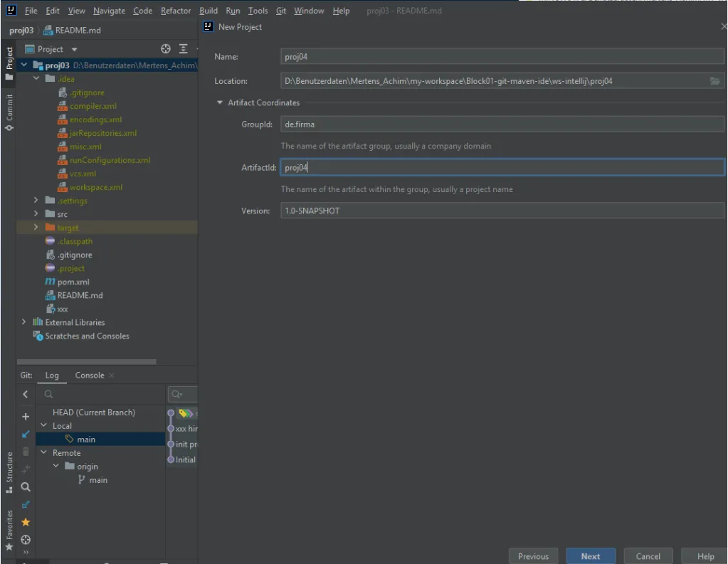Viewport: 728px width, 564px height.
Task: Show more Git toolbar actions via double chevron
Action: point(26,553)
